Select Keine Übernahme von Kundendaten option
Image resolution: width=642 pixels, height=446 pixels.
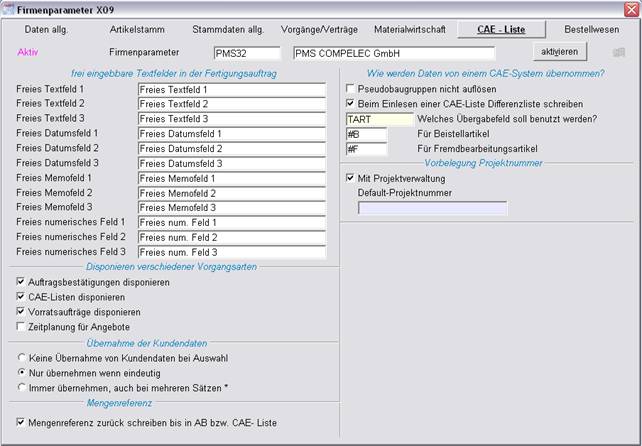click(22, 357)
